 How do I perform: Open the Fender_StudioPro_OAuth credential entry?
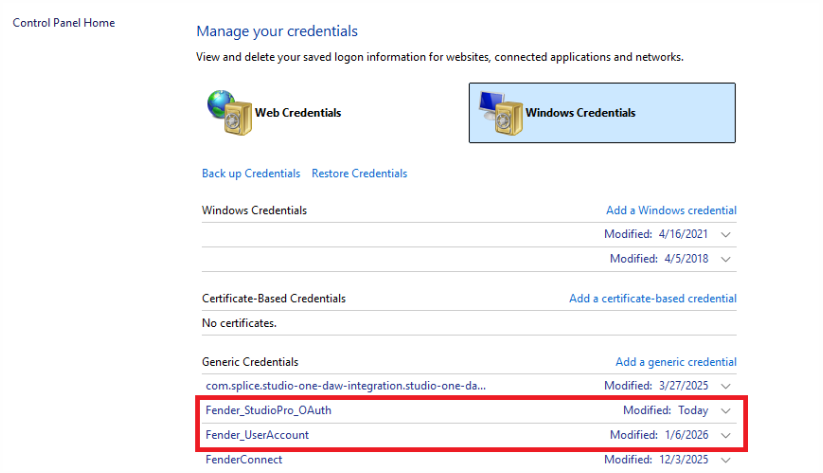point(266,411)
